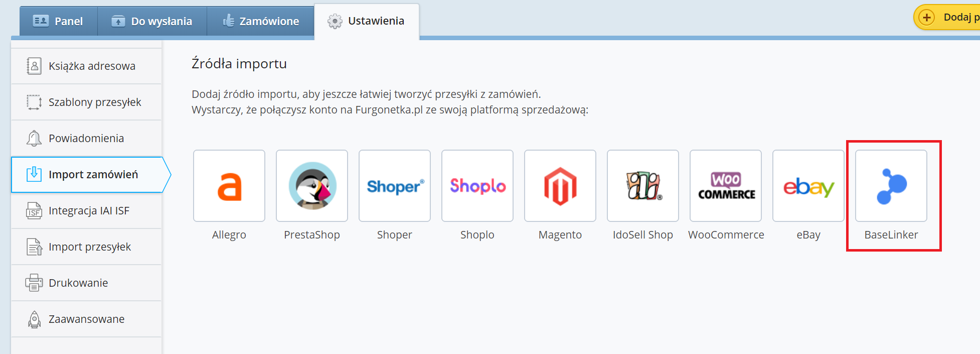Click the BaseLinker integration tile
The image size is (980, 354).
coord(891,186)
